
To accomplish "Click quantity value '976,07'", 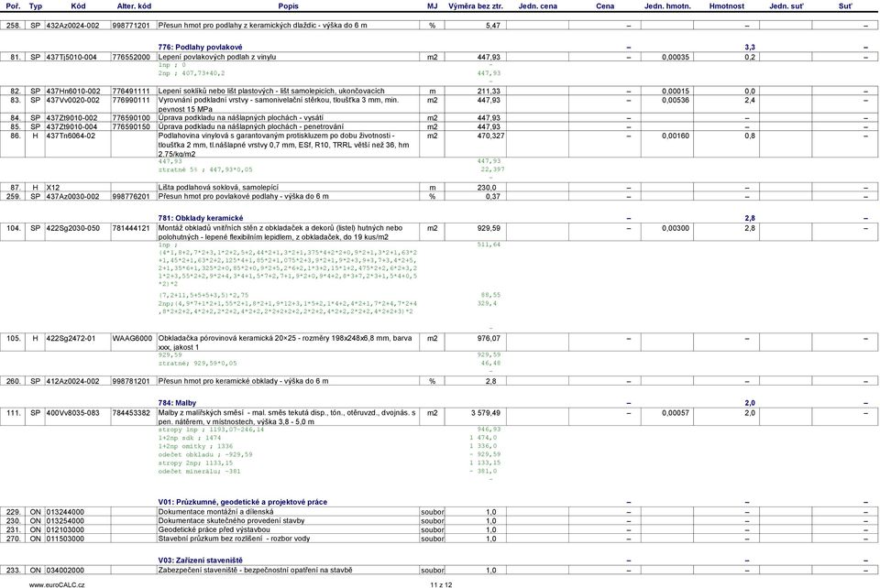I will click(489, 339).
